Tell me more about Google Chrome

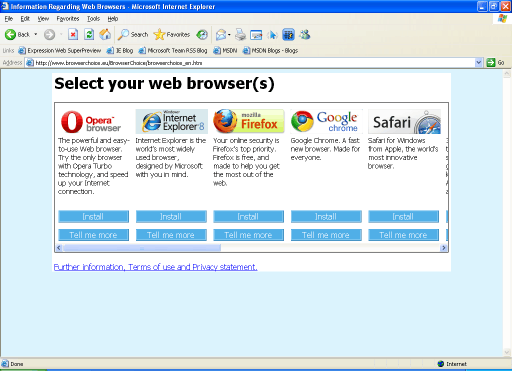[x=326, y=235]
